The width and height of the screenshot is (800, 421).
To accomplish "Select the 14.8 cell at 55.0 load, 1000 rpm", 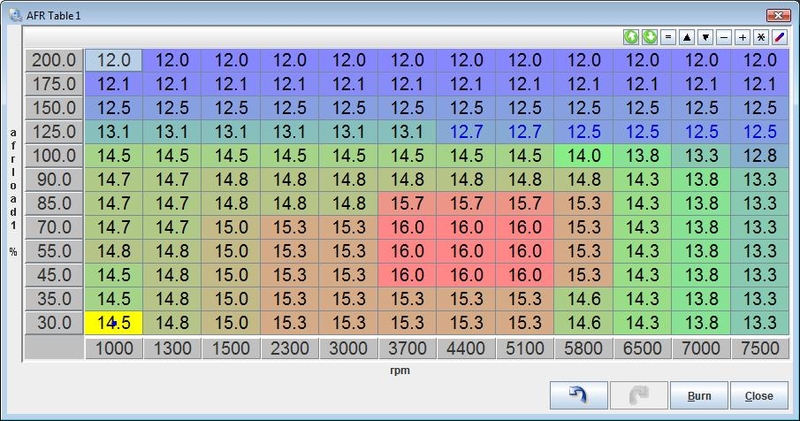I will point(114,251).
